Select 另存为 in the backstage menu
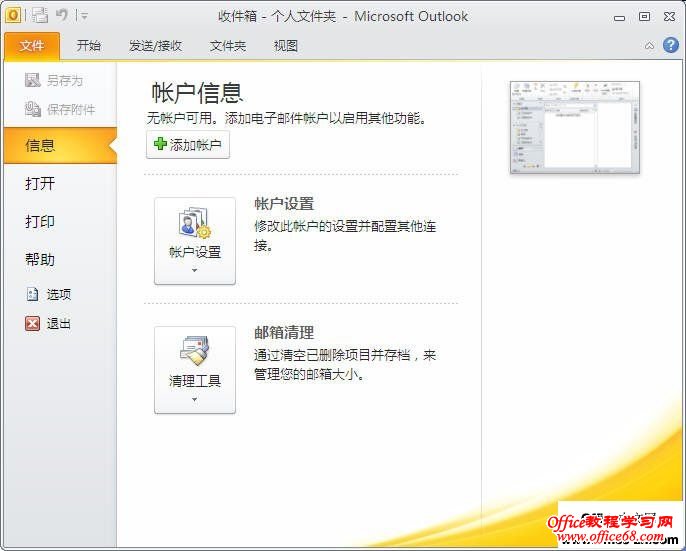 54,81
